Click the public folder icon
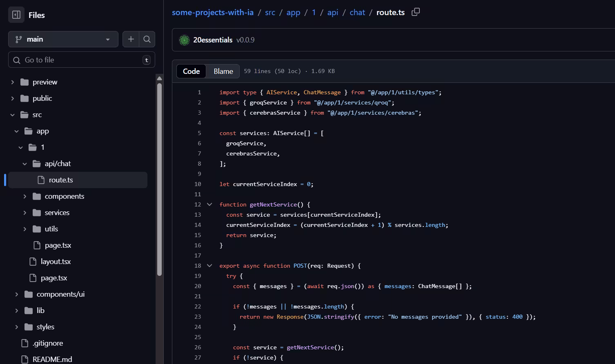This screenshot has width=615, height=364. pos(25,98)
